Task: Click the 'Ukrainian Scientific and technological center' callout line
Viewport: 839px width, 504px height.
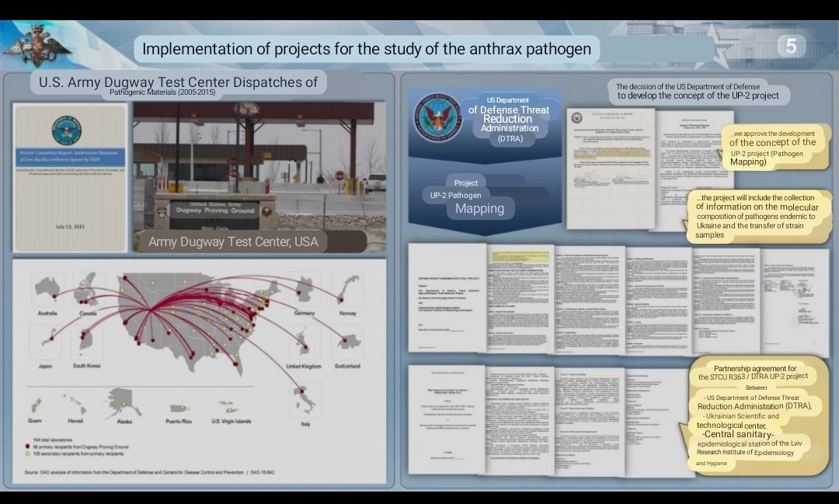Action: [x=738, y=421]
